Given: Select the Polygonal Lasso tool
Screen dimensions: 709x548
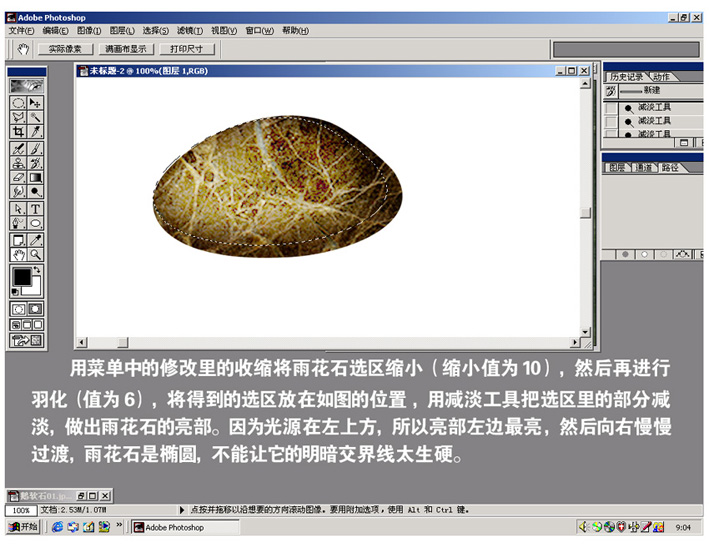Looking at the screenshot, I should 18,118.
